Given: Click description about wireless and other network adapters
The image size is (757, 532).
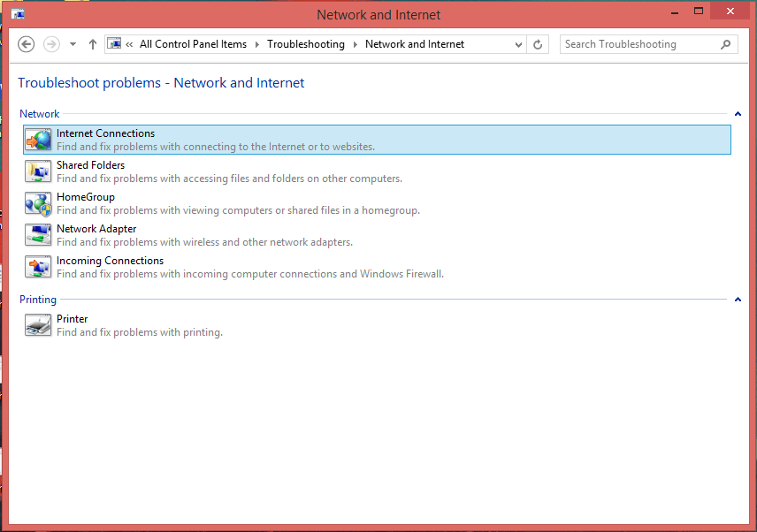Looking at the screenshot, I should (x=204, y=242).
